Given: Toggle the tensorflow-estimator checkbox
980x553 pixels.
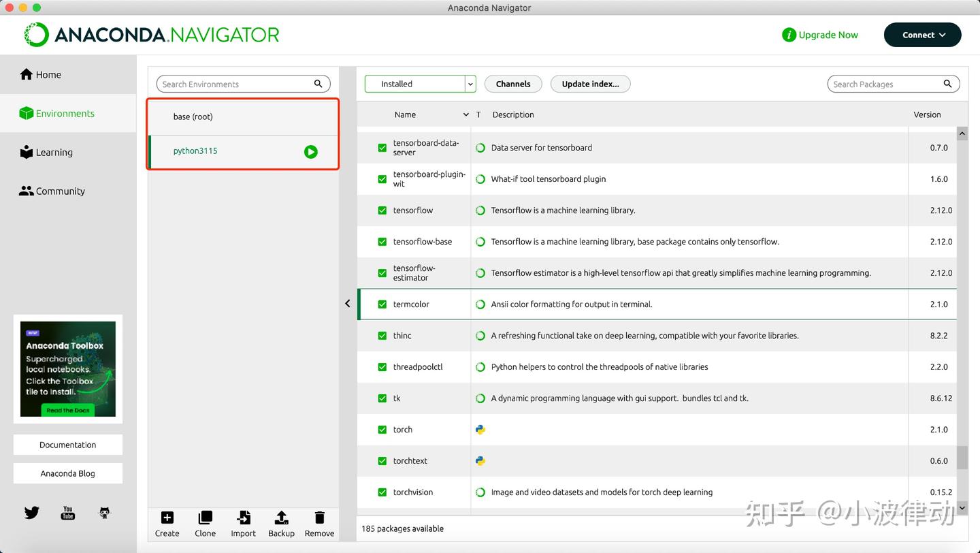Looking at the screenshot, I should (382, 273).
